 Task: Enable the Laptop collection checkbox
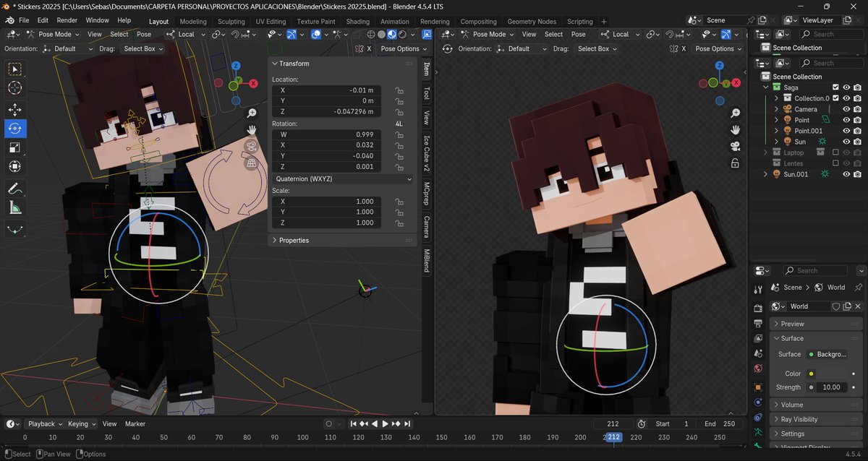coord(835,152)
